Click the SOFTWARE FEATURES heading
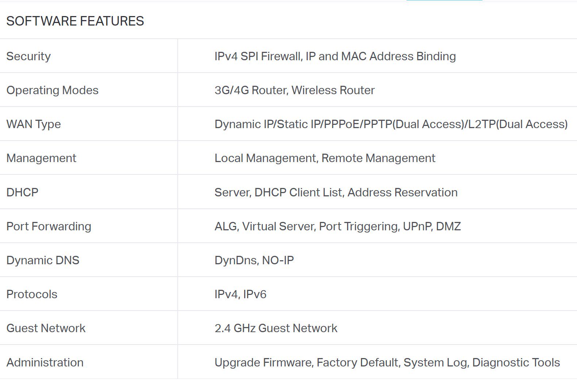The image size is (577, 392). pos(75,21)
